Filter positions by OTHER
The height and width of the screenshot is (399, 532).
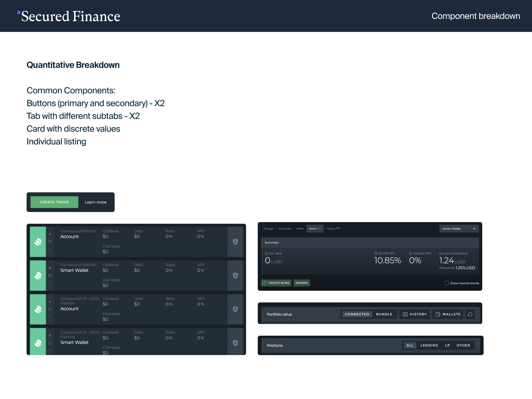point(463,346)
